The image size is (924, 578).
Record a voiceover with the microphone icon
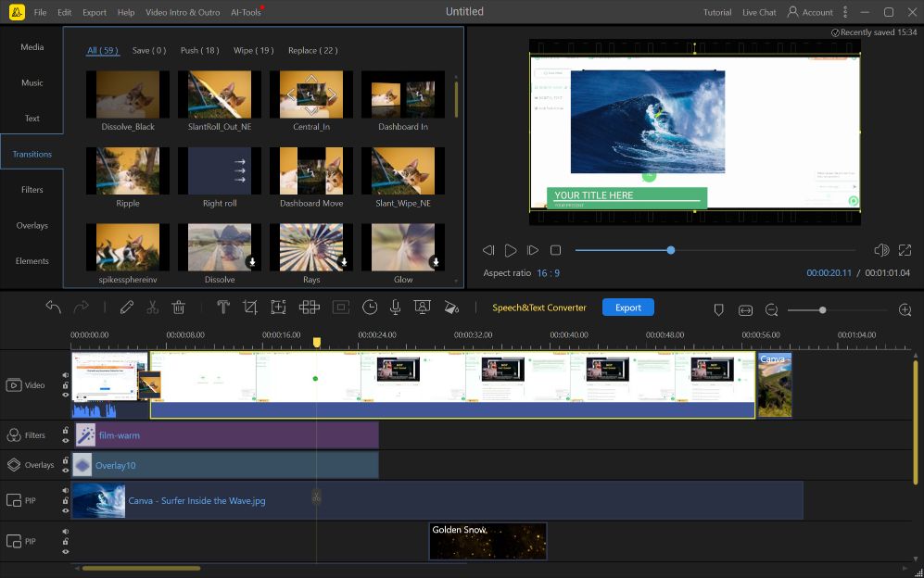click(x=396, y=307)
